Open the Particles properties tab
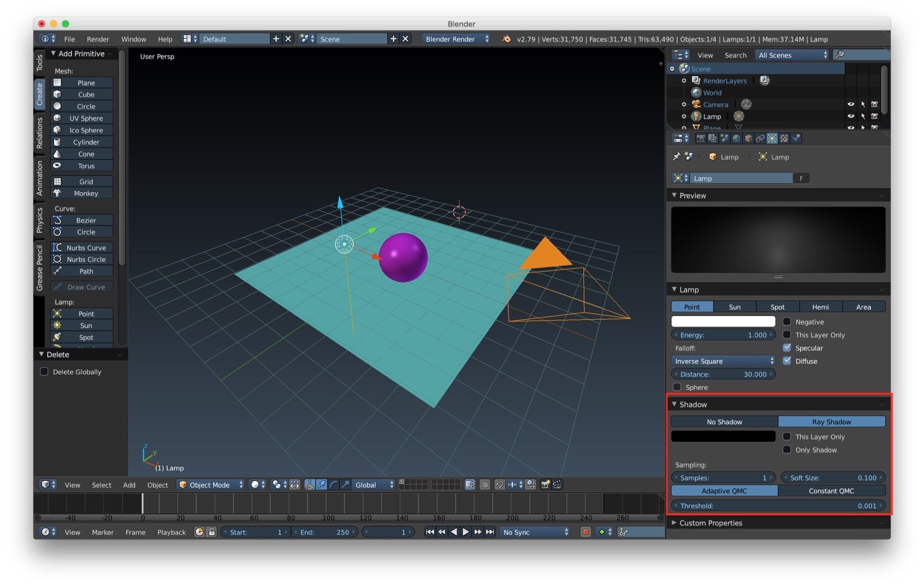Image resolution: width=924 pixels, height=585 pixels. tap(796, 138)
